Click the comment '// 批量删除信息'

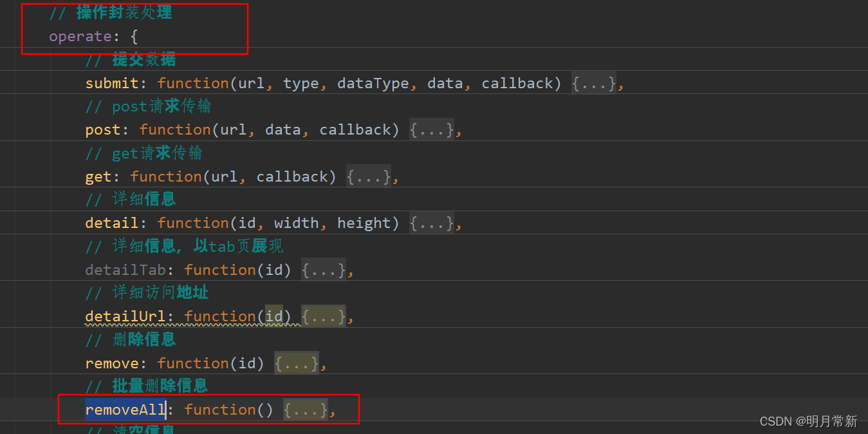coord(146,386)
